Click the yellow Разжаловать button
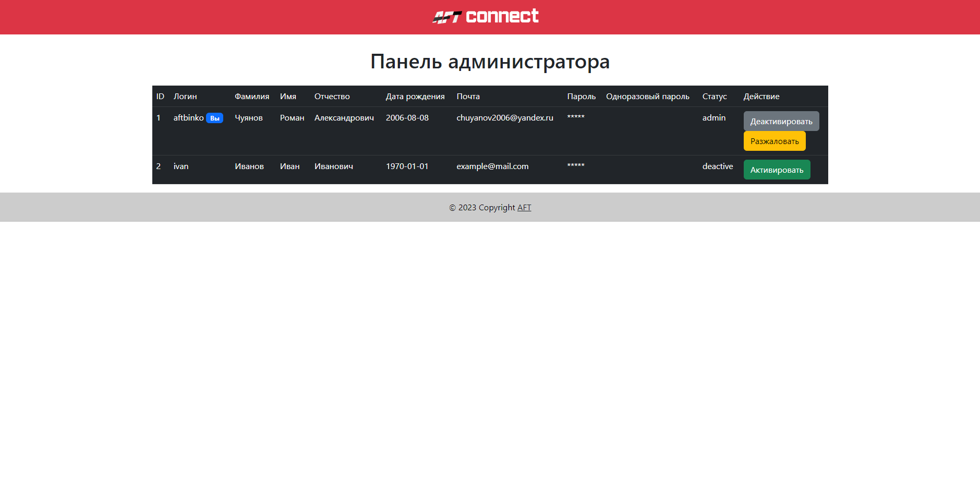This screenshot has width=980, height=502. coord(775,141)
